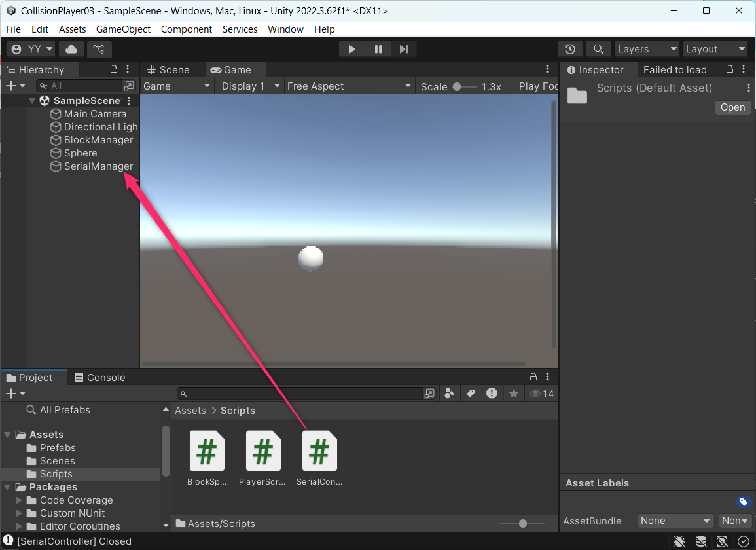This screenshot has width=756, height=550.
Task: Select Main Camera in Hierarchy
Action: click(x=95, y=114)
